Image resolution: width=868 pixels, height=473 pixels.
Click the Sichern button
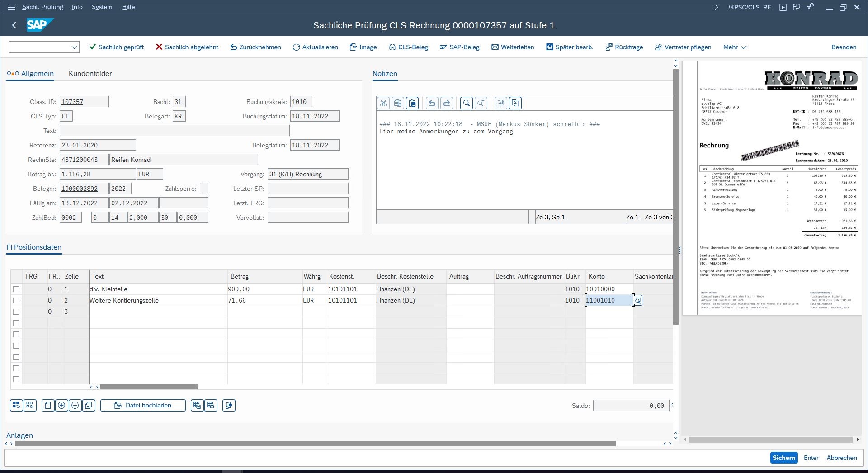[783, 458]
